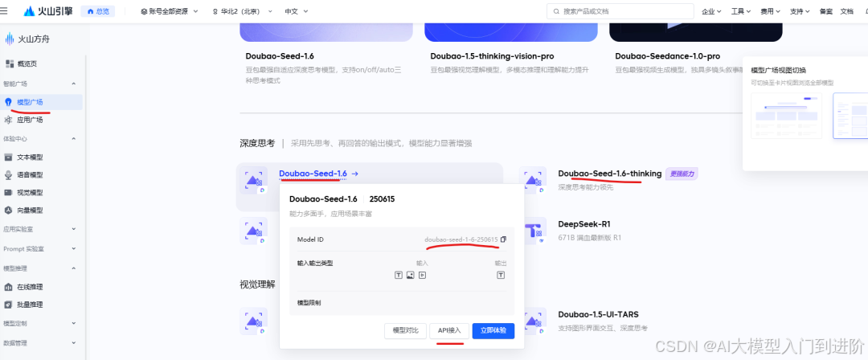The height and width of the screenshot is (360, 868).
Task: Collapse the 模型推理 sidebar section
Action: point(74,268)
